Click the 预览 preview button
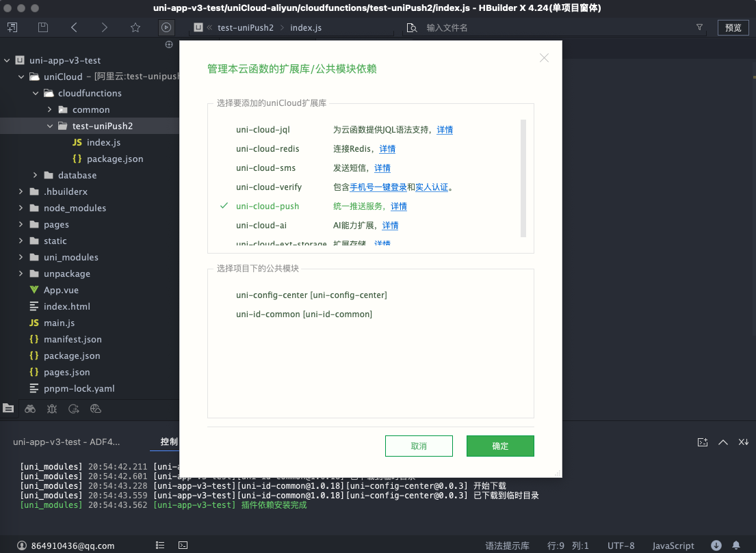756x553 pixels. [x=733, y=27]
